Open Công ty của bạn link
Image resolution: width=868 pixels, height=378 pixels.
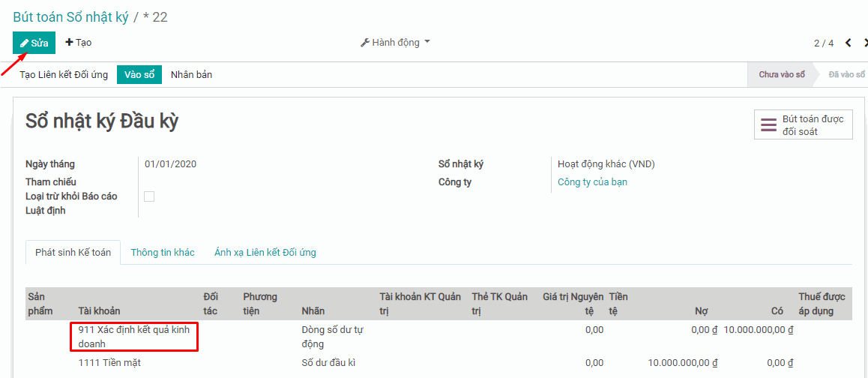click(x=592, y=181)
